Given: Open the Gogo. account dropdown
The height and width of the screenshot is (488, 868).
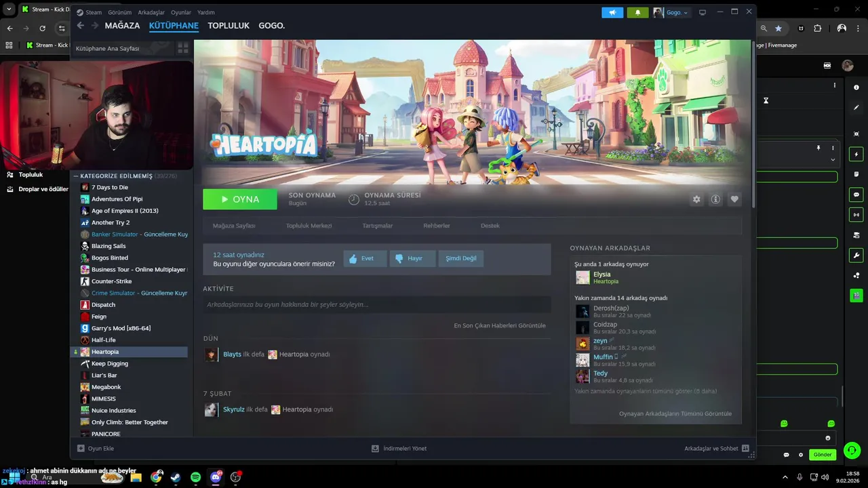Looking at the screenshot, I should [x=671, y=12].
